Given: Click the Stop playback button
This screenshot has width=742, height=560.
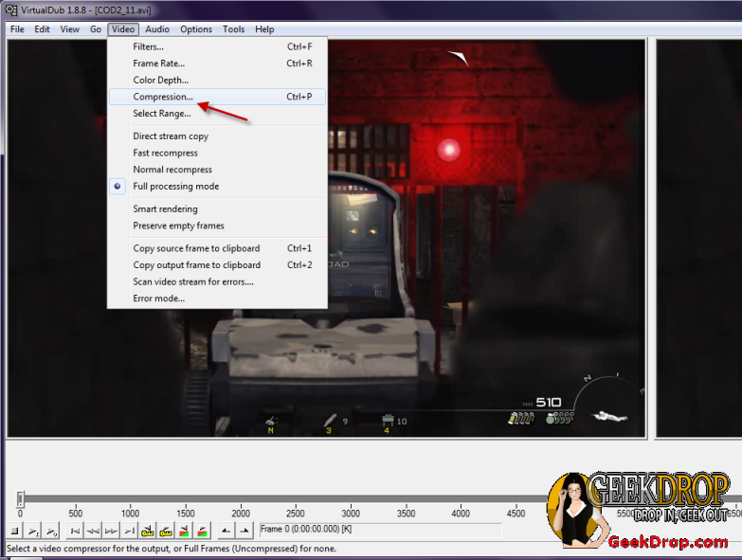Looking at the screenshot, I should pyautogui.click(x=16, y=531).
